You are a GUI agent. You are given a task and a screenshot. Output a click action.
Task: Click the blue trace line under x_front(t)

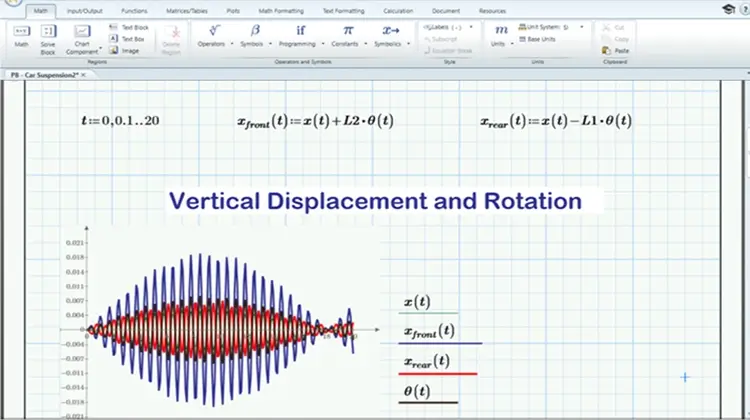(440, 343)
